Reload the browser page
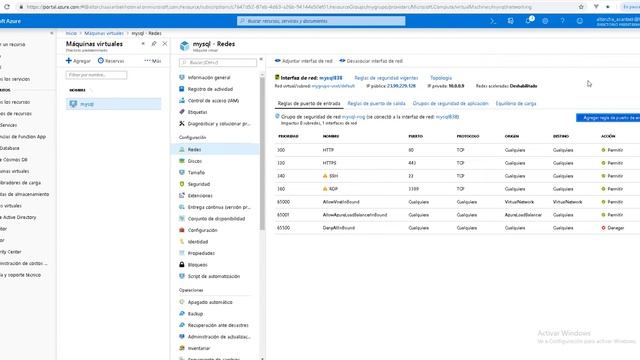Viewport: 640px width, 360px height. pos(7,7)
